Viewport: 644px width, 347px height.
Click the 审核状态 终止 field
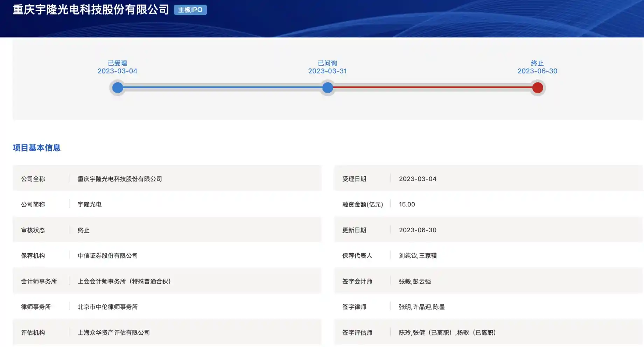click(83, 230)
